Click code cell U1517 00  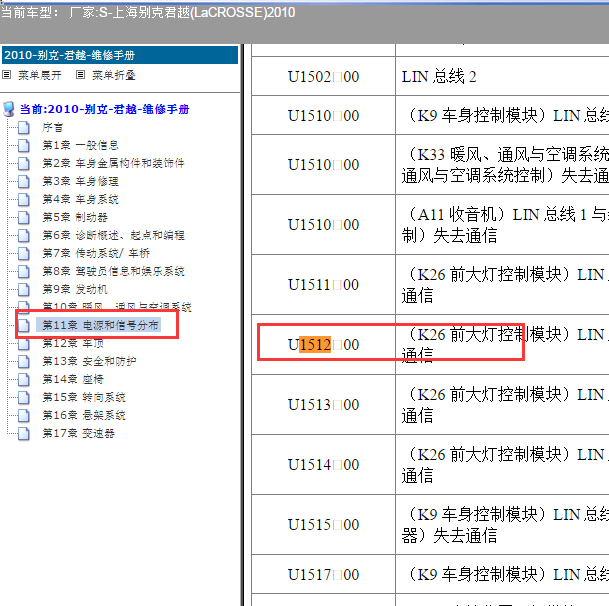[x=323, y=574]
